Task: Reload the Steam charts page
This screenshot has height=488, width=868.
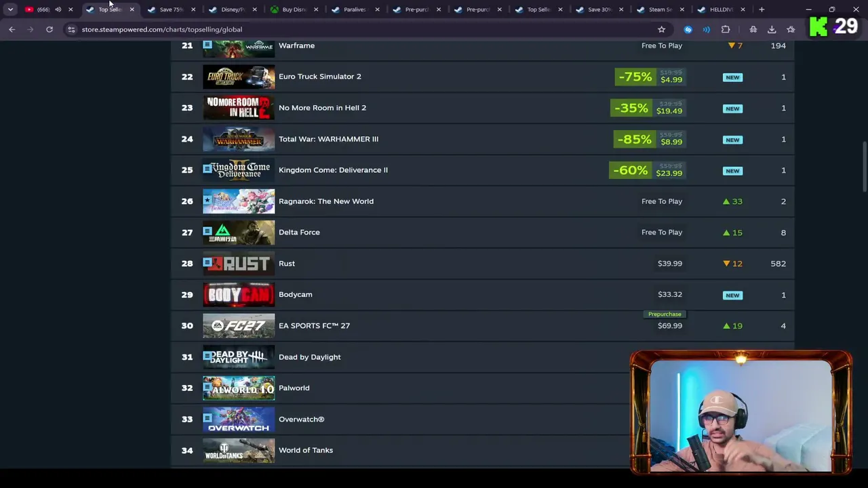Action: 50,29
